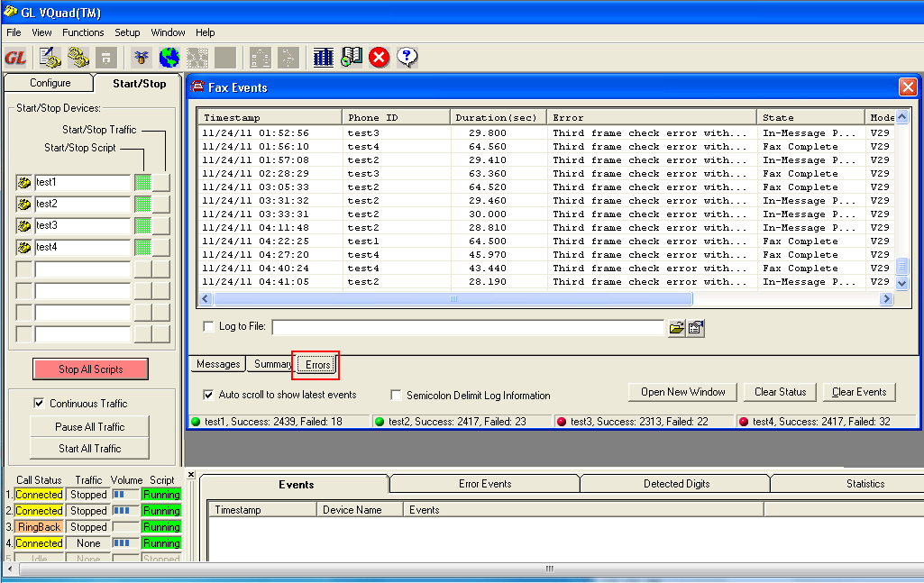Toggle the green script button for test1
Viewport: 924px width, 583px height.
(143, 183)
